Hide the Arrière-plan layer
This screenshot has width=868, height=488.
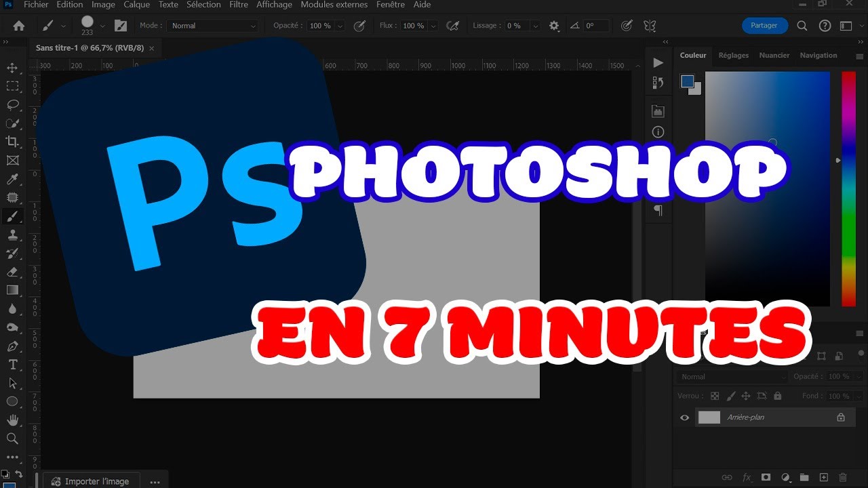click(684, 418)
